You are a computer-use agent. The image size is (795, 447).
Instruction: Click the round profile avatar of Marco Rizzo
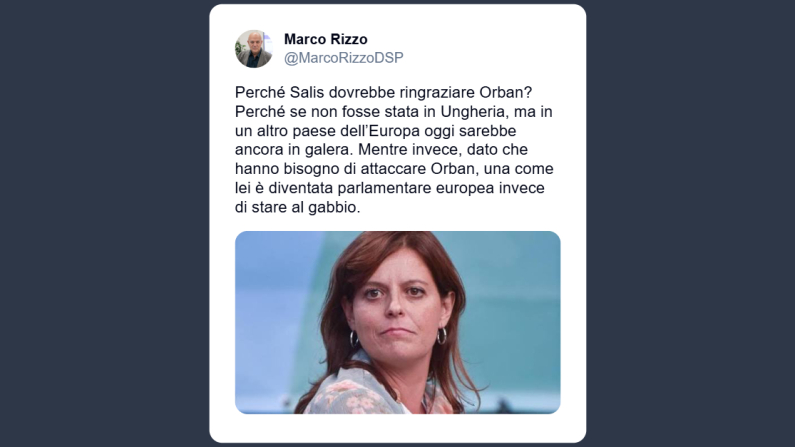click(x=254, y=49)
